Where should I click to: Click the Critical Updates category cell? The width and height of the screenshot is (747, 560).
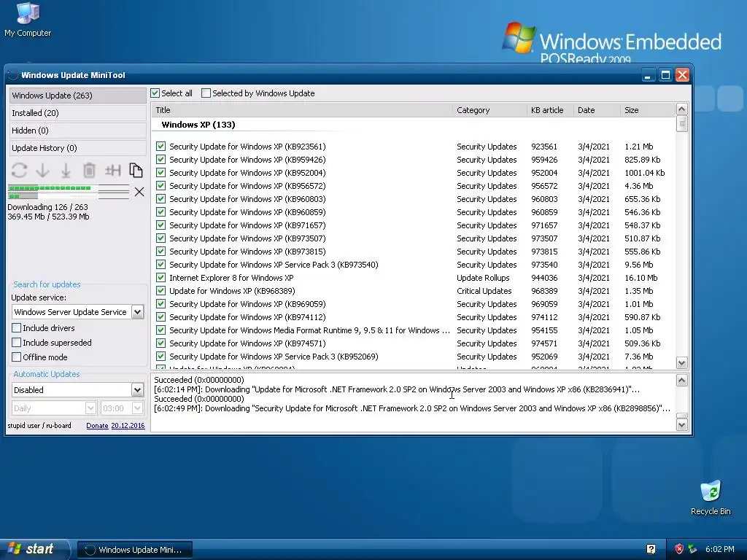484,290
